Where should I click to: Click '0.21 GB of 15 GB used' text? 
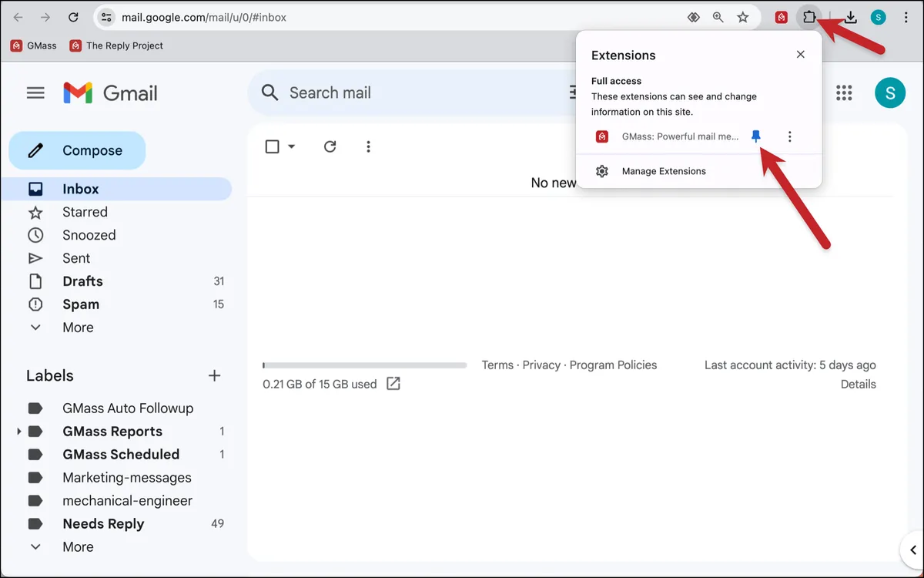[320, 384]
